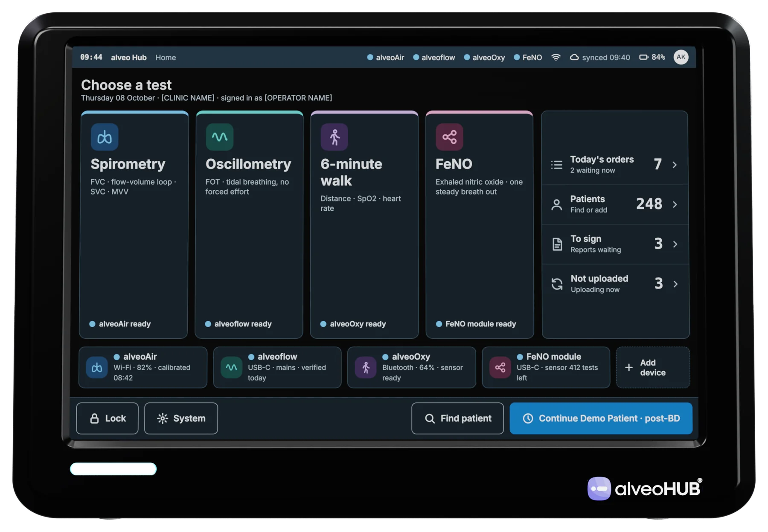
Task: Tap alveoflow status in the top bar
Action: click(434, 57)
